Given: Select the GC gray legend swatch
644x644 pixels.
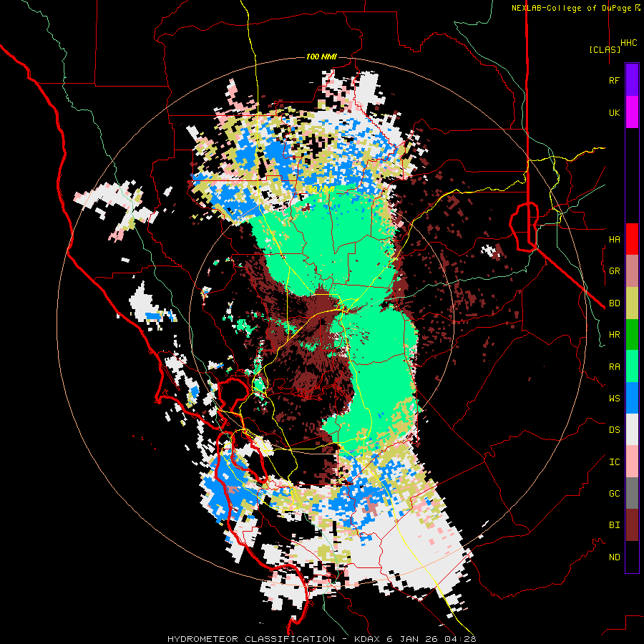Looking at the screenshot, I should [632, 493].
